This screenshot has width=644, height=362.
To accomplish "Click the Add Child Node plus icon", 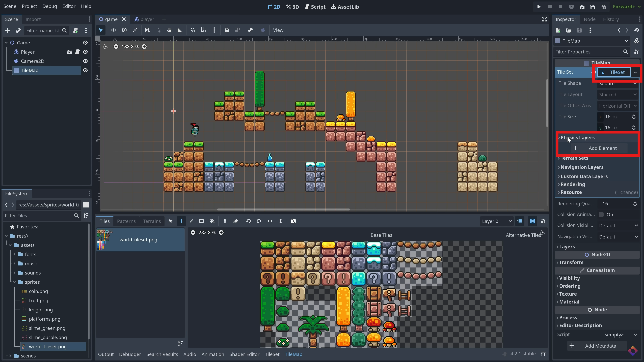I will (x=8, y=31).
